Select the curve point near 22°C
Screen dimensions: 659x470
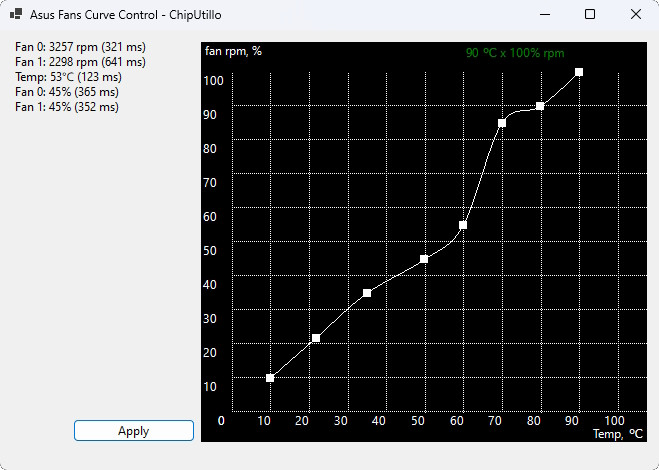coord(316,338)
